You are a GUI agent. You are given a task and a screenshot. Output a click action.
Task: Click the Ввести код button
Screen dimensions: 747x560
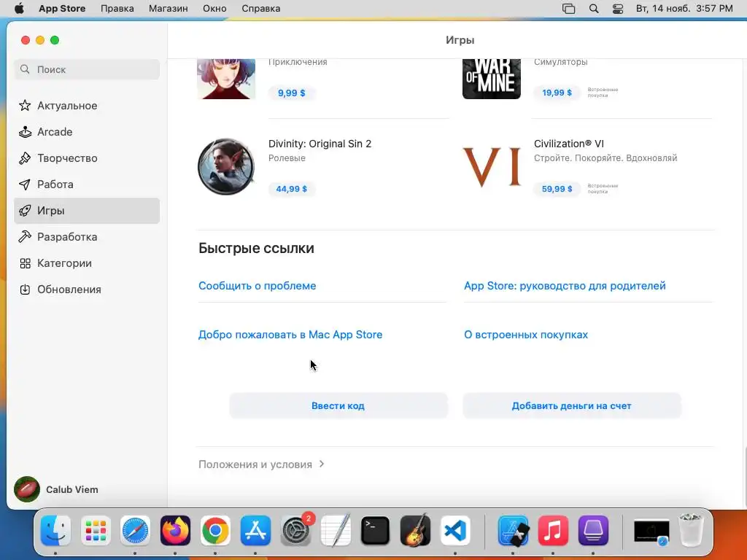click(x=338, y=405)
